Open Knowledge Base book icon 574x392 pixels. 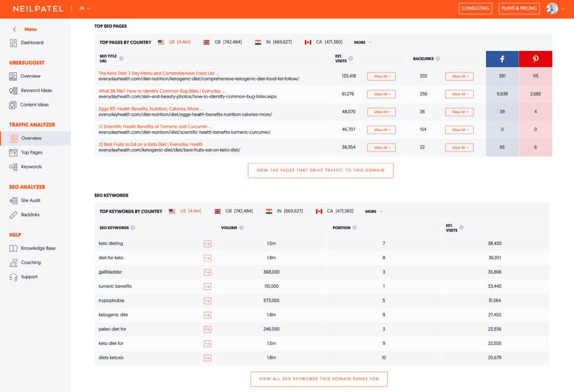tap(13, 248)
